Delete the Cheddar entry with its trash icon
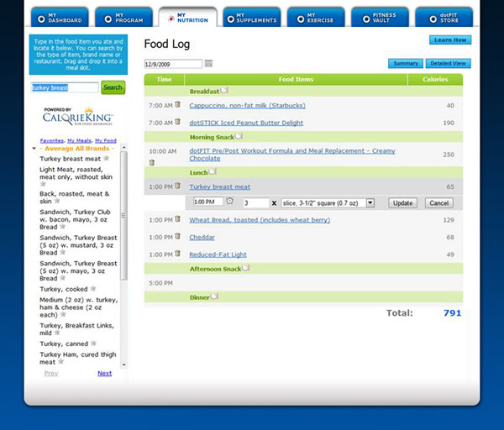The image size is (504, 430). (177, 237)
